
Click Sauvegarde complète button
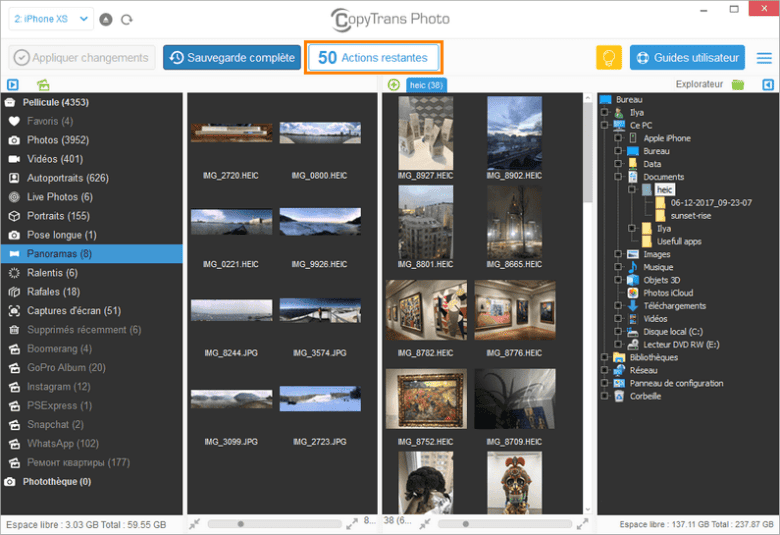[x=232, y=57]
